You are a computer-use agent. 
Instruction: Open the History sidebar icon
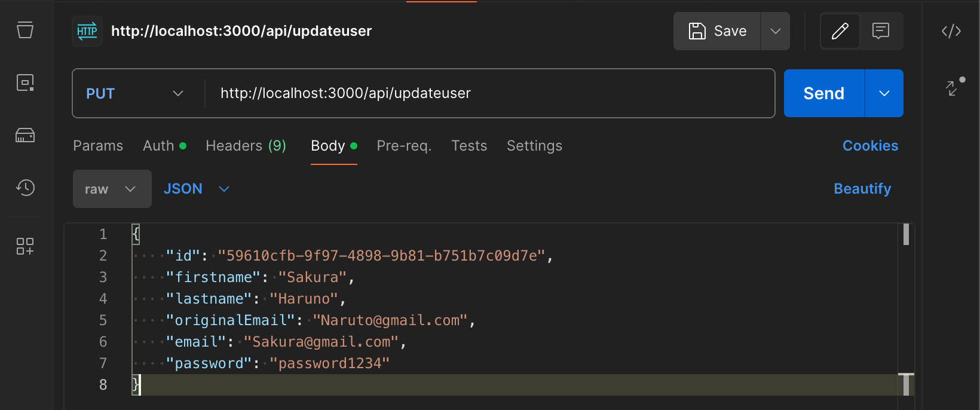click(25, 188)
